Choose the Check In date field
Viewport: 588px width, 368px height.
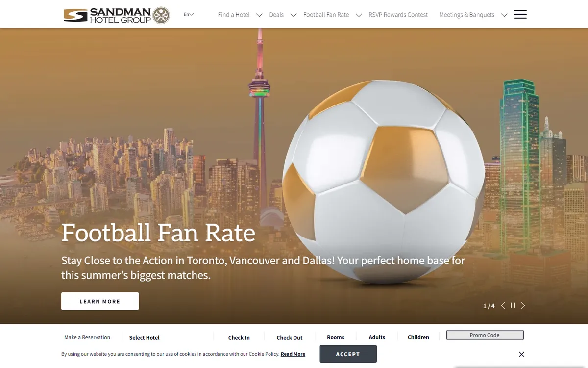point(239,338)
